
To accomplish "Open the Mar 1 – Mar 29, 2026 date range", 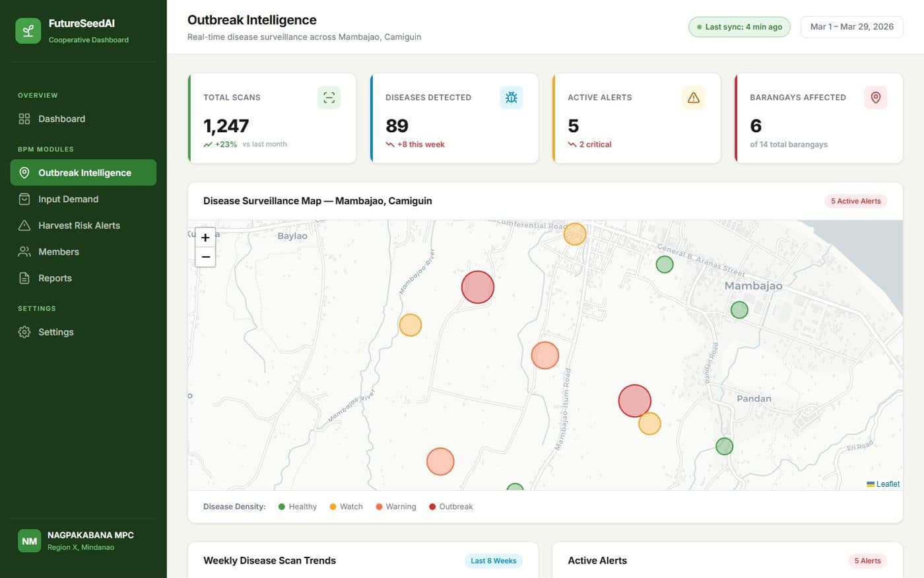I will [x=851, y=27].
